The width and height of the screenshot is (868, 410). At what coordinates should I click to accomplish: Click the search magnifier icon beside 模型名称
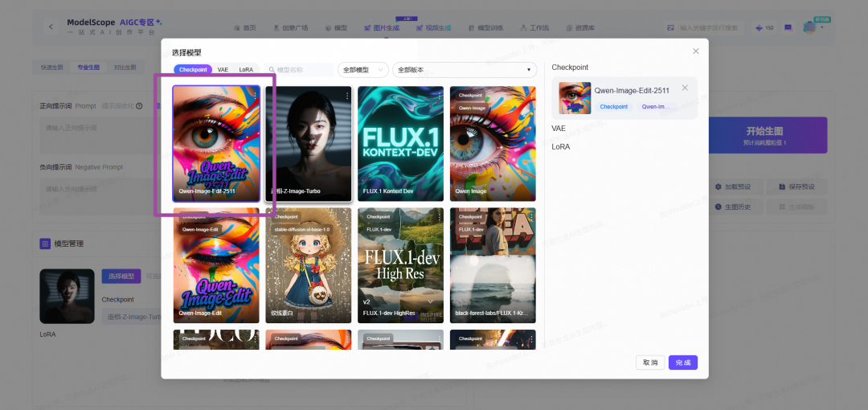tap(272, 70)
